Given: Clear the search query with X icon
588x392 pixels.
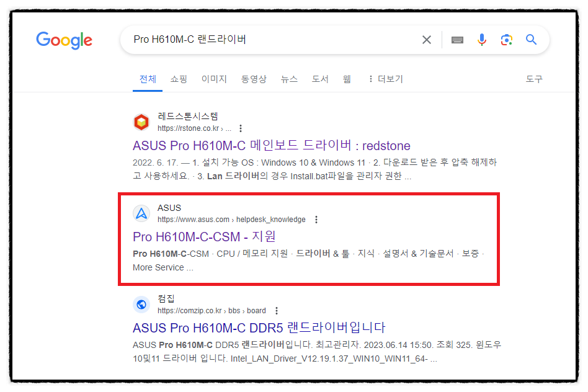Looking at the screenshot, I should tap(426, 40).
